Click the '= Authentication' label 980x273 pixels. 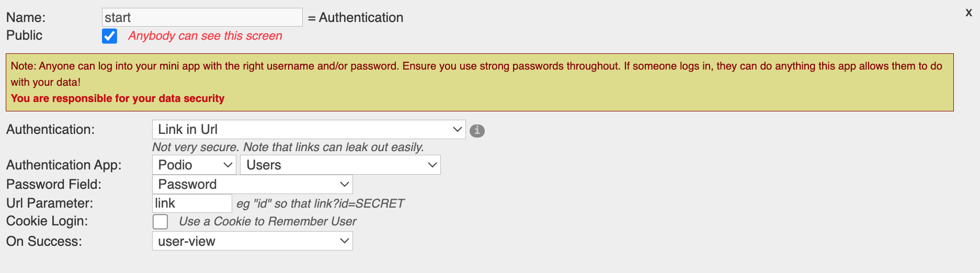click(356, 17)
